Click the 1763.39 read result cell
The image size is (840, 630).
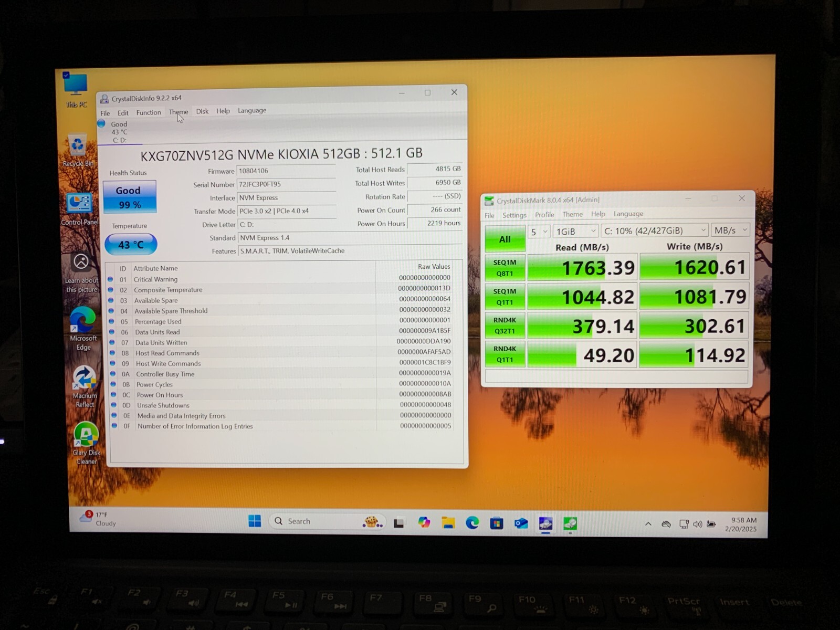pyautogui.click(x=582, y=268)
